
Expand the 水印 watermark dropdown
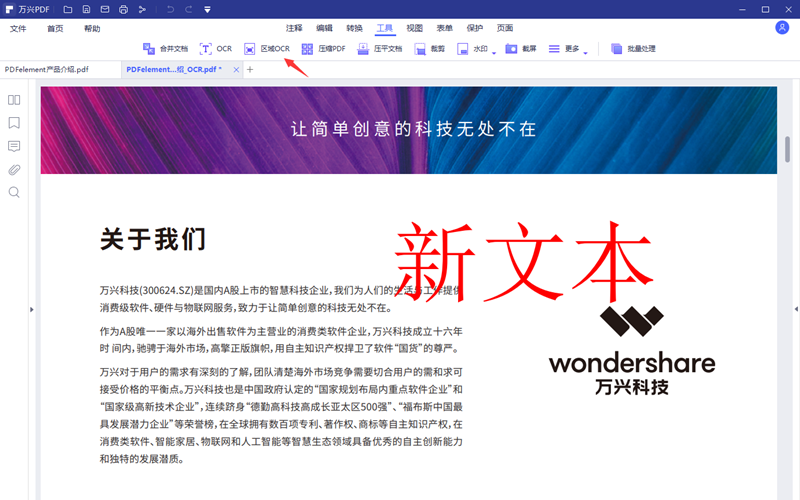coord(494,51)
